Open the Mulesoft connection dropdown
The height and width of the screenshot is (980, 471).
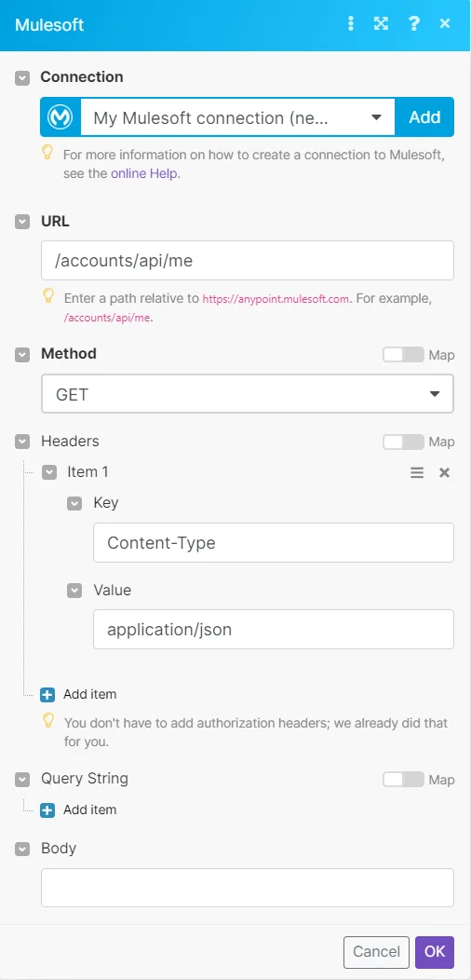pyautogui.click(x=238, y=117)
